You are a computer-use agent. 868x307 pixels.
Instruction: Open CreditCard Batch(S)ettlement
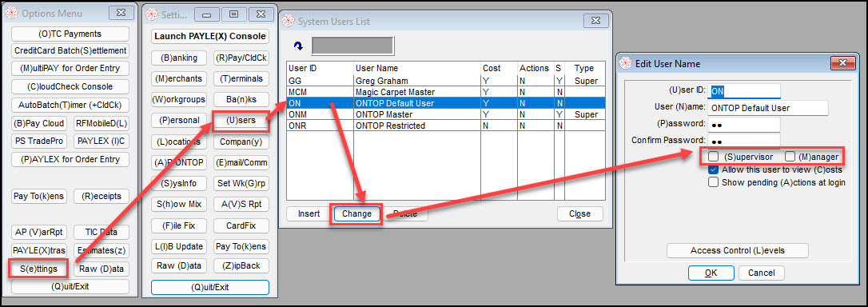coord(70,51)
